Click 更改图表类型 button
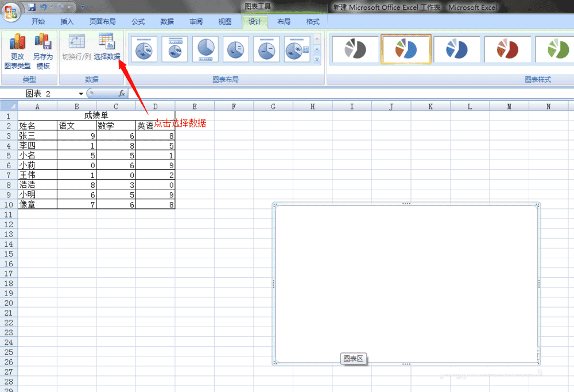574x392 pixels. click(x=18, y=51)
